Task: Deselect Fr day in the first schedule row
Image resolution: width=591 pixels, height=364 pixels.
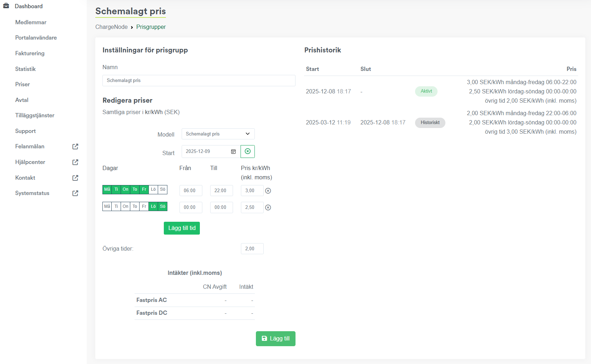Action: click(x=144, y=190)
